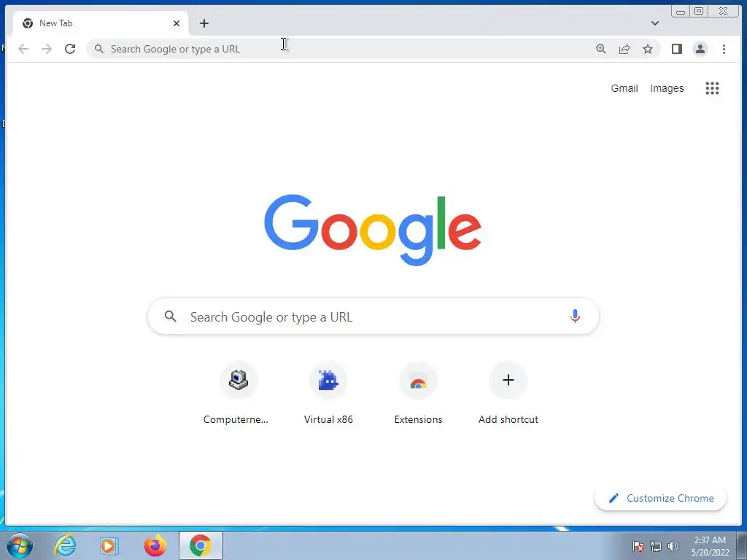This screenshot has width=747, height=560.
Task: Open the volume speaker icon
Action: 673,546
